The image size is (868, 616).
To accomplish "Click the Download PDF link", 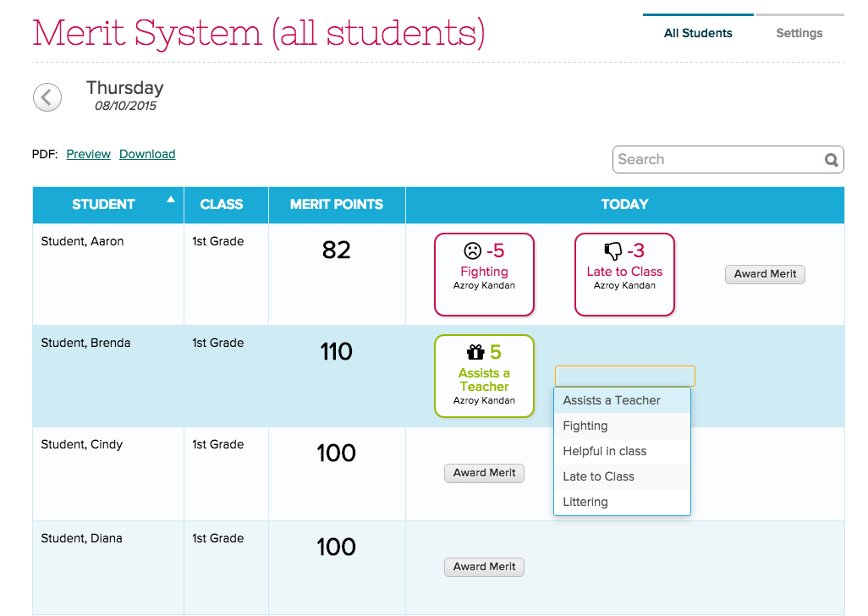I will pyautogui.click(x=147, y=154).
